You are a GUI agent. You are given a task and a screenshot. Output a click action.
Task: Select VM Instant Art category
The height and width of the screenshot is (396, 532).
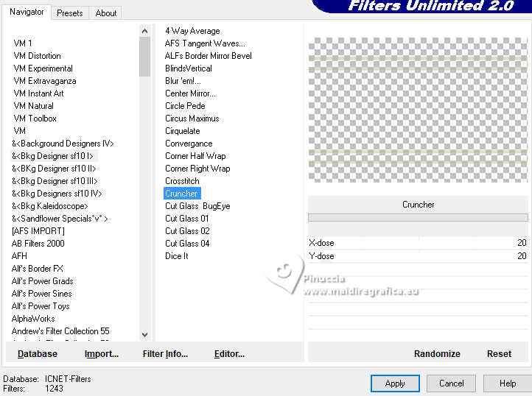click(38, 93)
